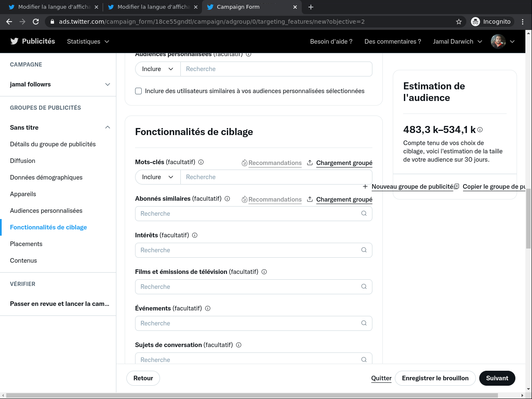Check 'Inclure des utilisateurs similaires' checkbox
This screenshot has height=399, width=532.
[138, 91]
